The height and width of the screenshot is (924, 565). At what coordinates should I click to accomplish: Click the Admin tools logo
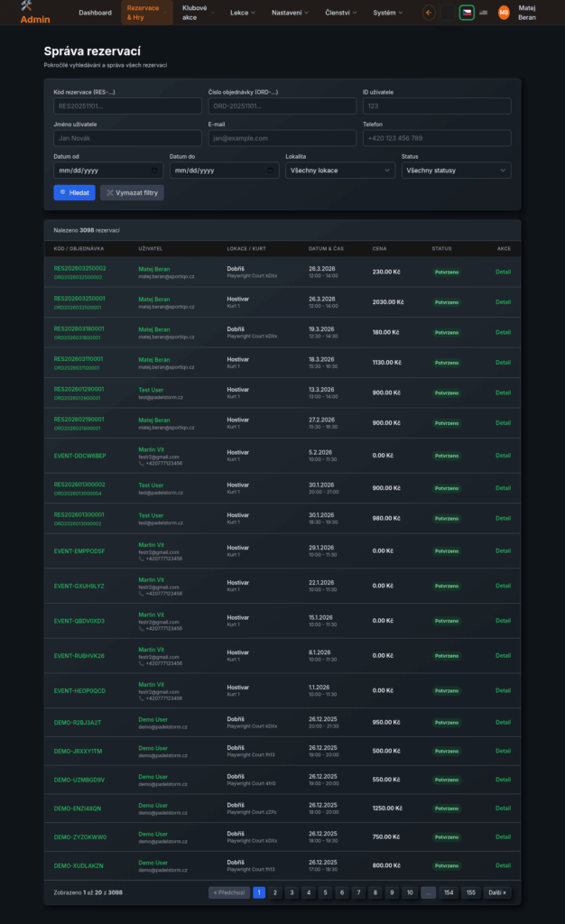[x=34, y=13]
